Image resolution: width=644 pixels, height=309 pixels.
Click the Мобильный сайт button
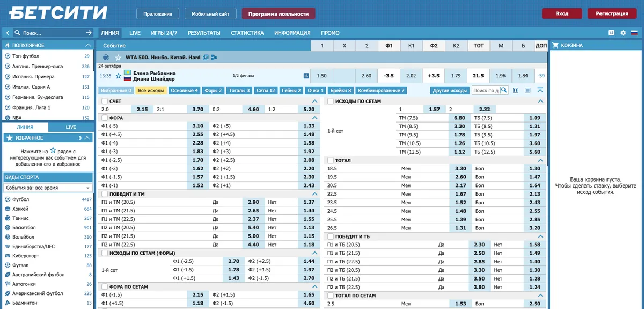(x=210, y=13)
